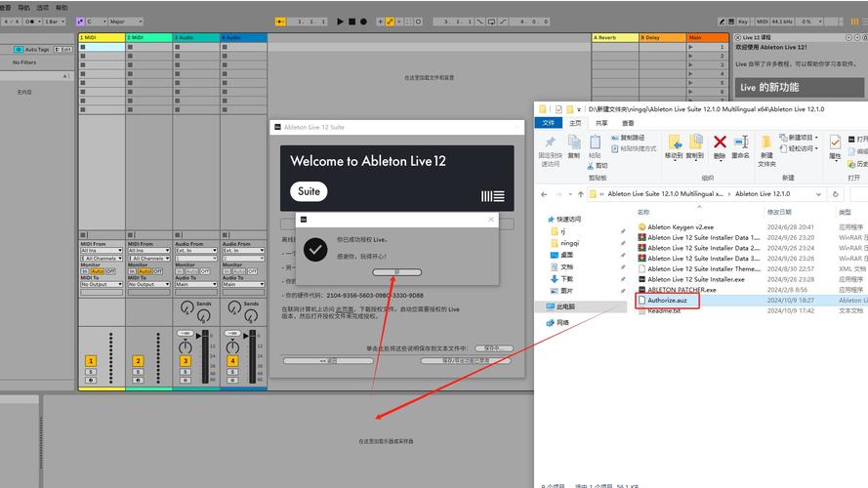Toggle the purple Scale Mode button
868x488 pixels.
[80, 21]
